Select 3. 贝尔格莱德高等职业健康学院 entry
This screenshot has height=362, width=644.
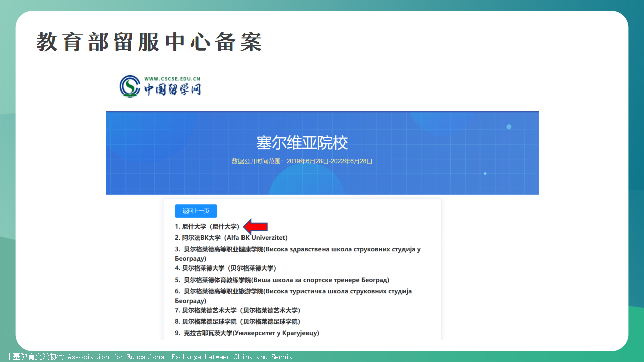tap(297, 254)
